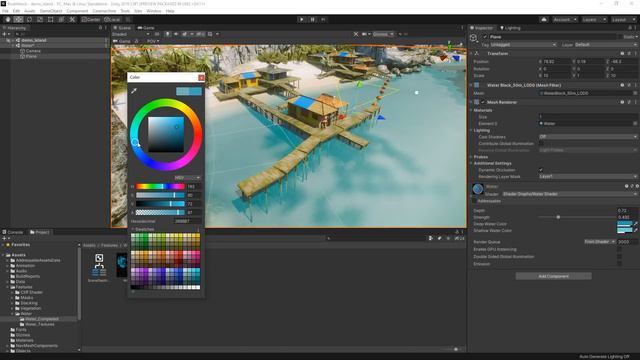This screenshot has width=640, height=360.
Task: Click the Water material preview sphere
Action: pyautogui.click(x=478, y=189)
